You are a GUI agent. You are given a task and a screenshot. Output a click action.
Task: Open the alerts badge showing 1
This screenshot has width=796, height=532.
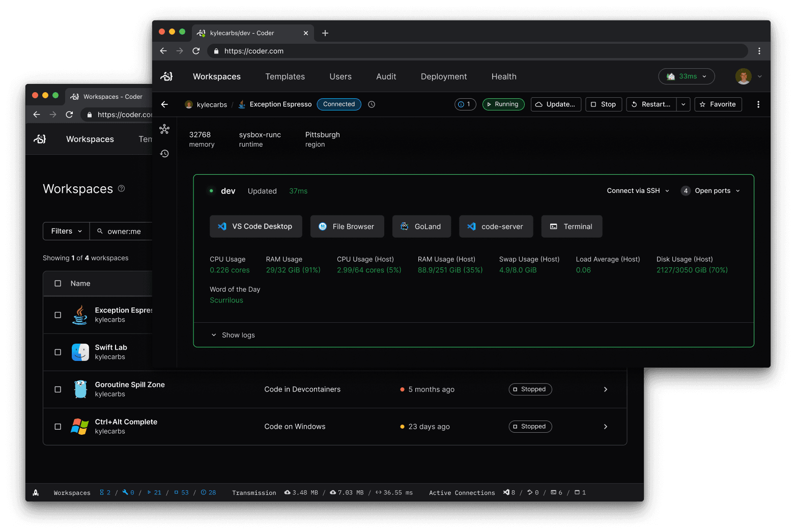pyautogui.click(x=465, y=104)
